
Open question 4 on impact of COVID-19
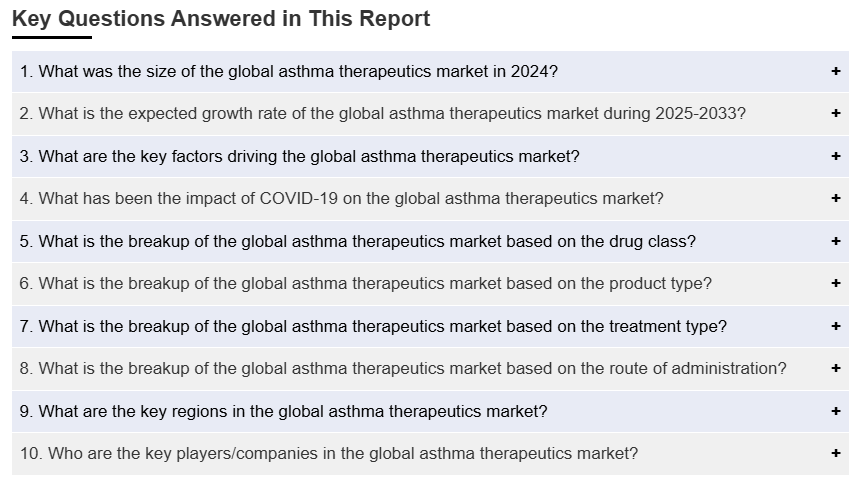(x=341, y=198)
